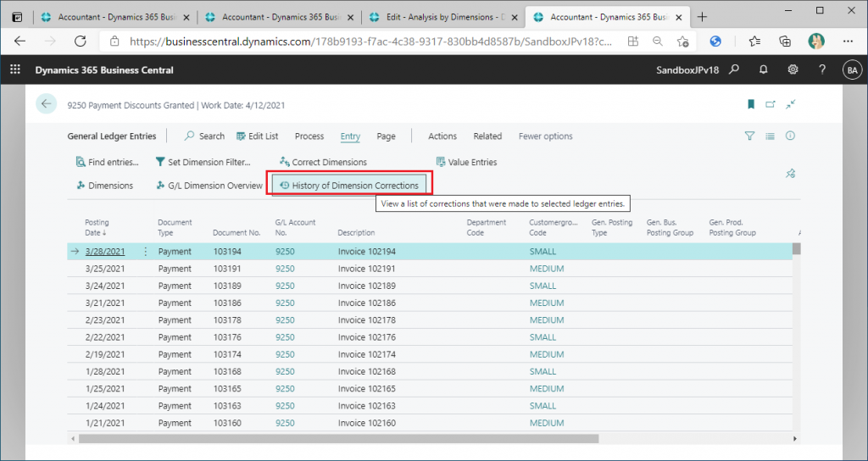Click the Document Type column header
Image resolution: width=868 pixels, height=461 pixels.
pos(175,227)
